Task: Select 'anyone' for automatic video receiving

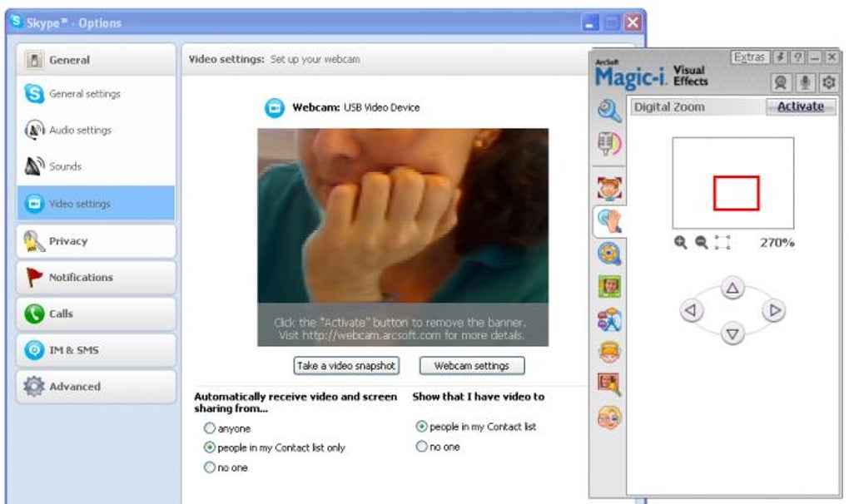Action: tap(210, 428)
